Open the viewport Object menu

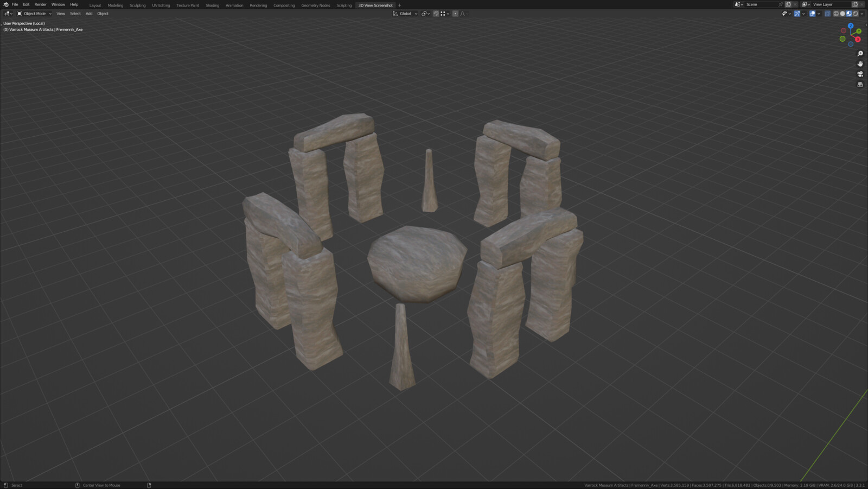103,14
